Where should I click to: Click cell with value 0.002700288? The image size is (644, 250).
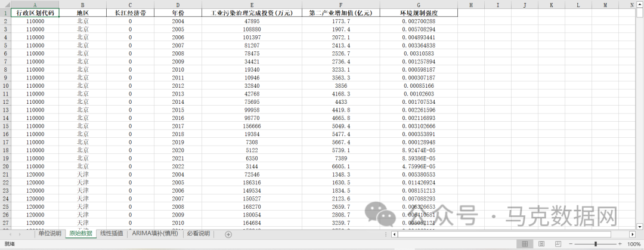point(419,21)
